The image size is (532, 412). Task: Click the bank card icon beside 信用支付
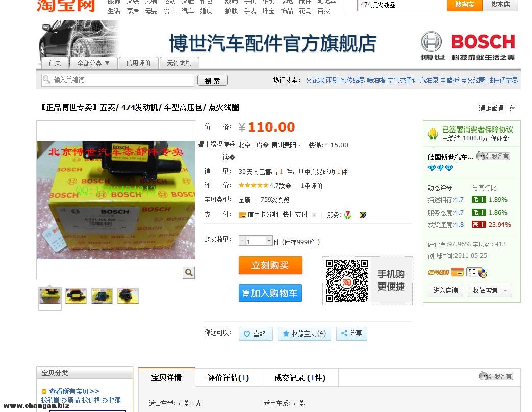[458, 272]
